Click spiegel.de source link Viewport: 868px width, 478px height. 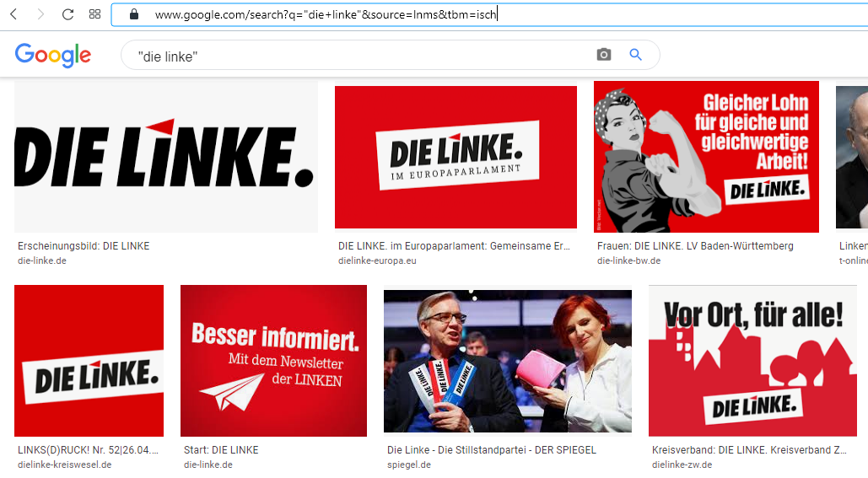pos(409,465)
